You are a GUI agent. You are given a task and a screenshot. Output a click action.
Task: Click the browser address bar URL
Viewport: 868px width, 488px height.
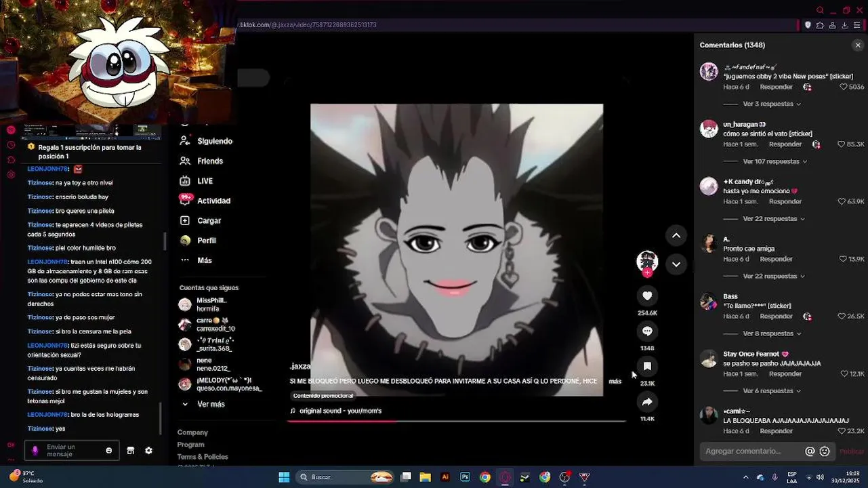point(308,25)
